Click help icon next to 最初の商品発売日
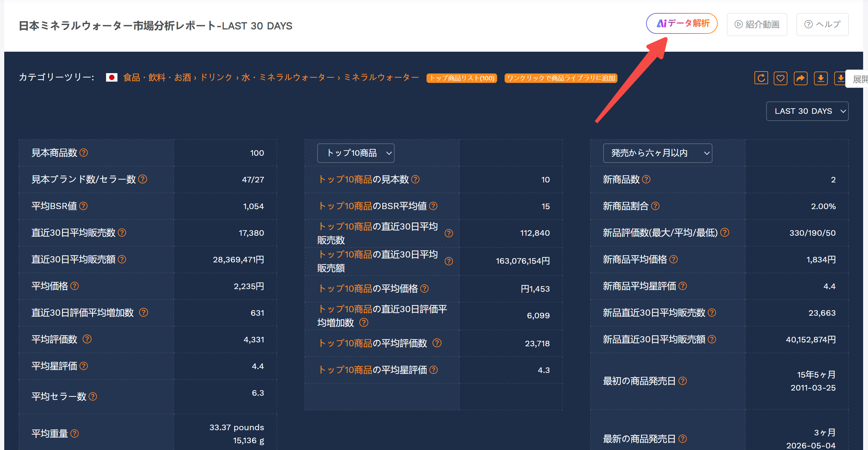This screenshot has width=868, height=450. (x=682, y=381)
